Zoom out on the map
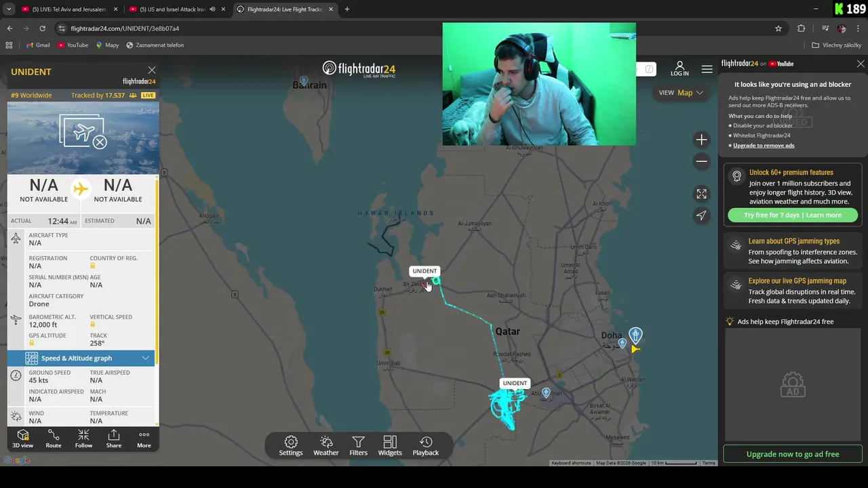 click(x=701, y=161)
